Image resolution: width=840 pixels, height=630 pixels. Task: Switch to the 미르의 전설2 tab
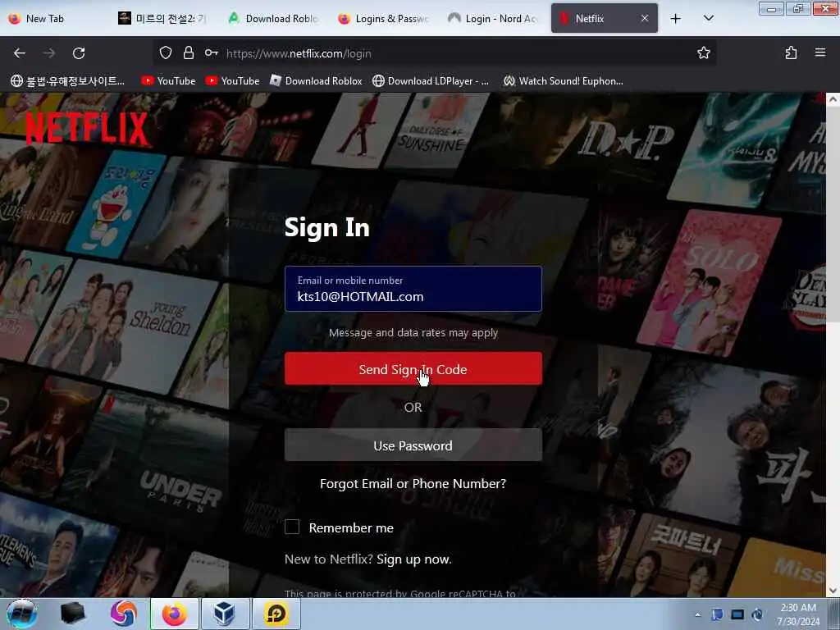pos(162,18)
